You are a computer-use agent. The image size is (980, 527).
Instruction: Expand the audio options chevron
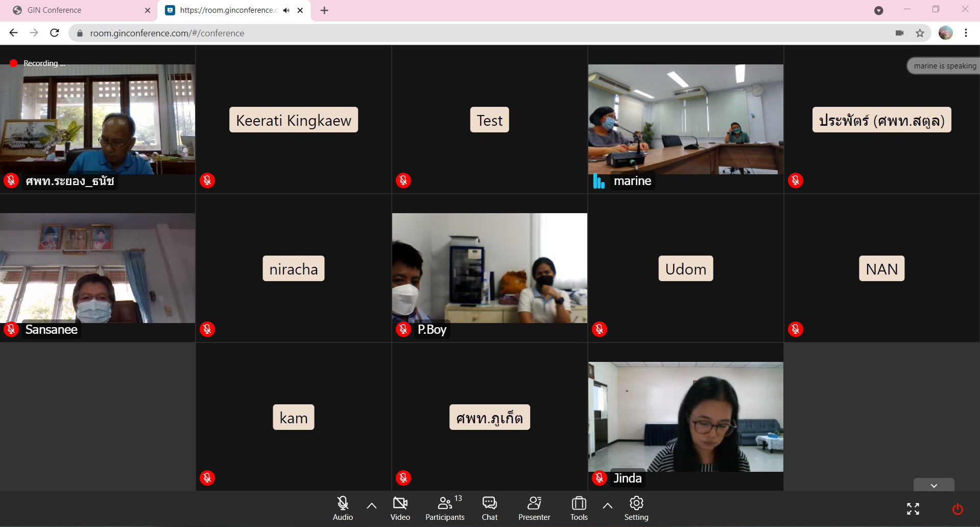(x=372, y=506)
